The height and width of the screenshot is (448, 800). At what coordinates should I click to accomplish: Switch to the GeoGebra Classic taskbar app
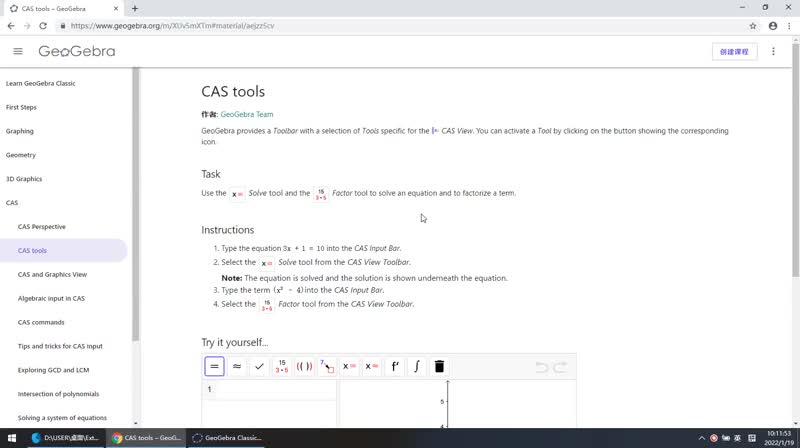(227, 438)
